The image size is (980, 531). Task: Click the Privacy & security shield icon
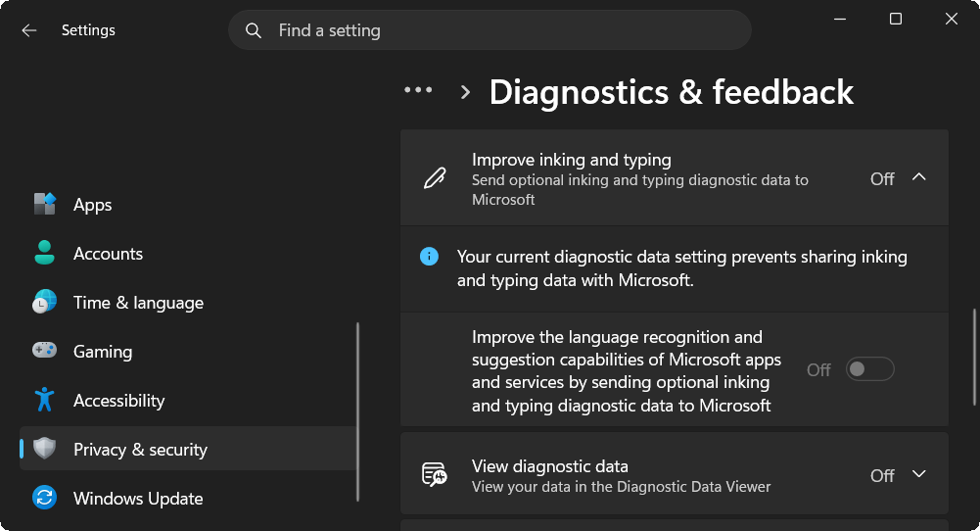tap(44, 449)
